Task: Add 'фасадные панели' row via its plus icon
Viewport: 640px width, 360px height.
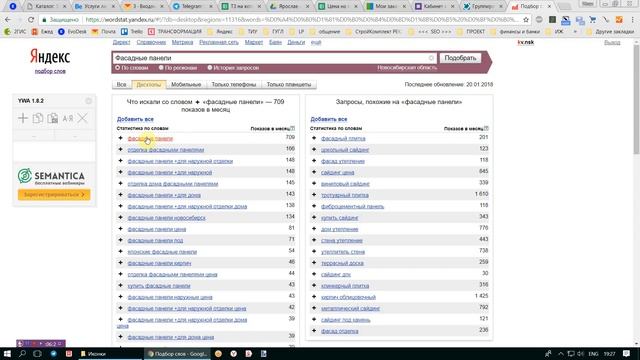Action: pyautogui.click(x=120, y=138)
